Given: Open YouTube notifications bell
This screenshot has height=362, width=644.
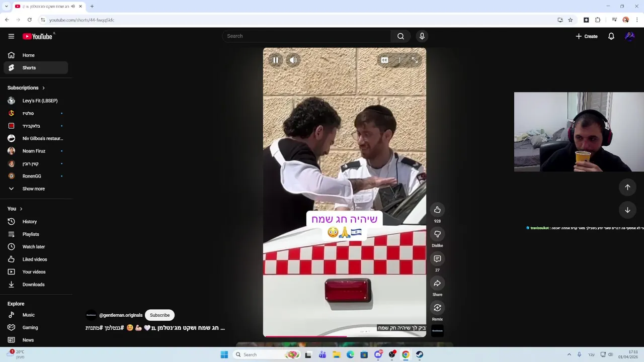Looking at the screenshot, I should pos(611,36).
